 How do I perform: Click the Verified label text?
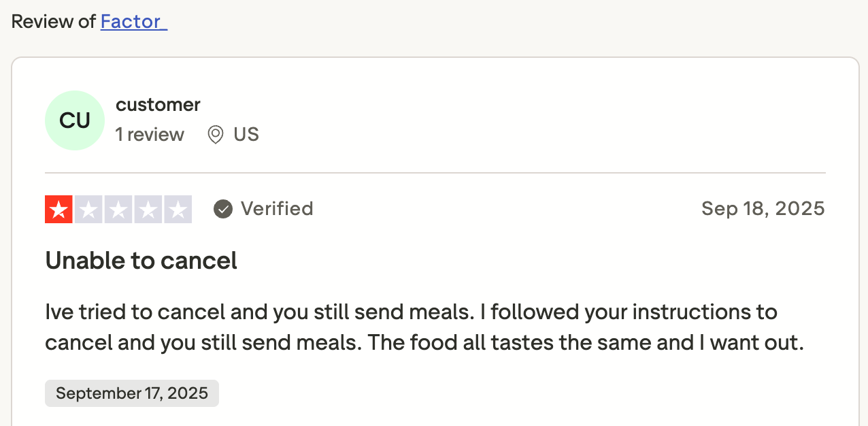277,209
